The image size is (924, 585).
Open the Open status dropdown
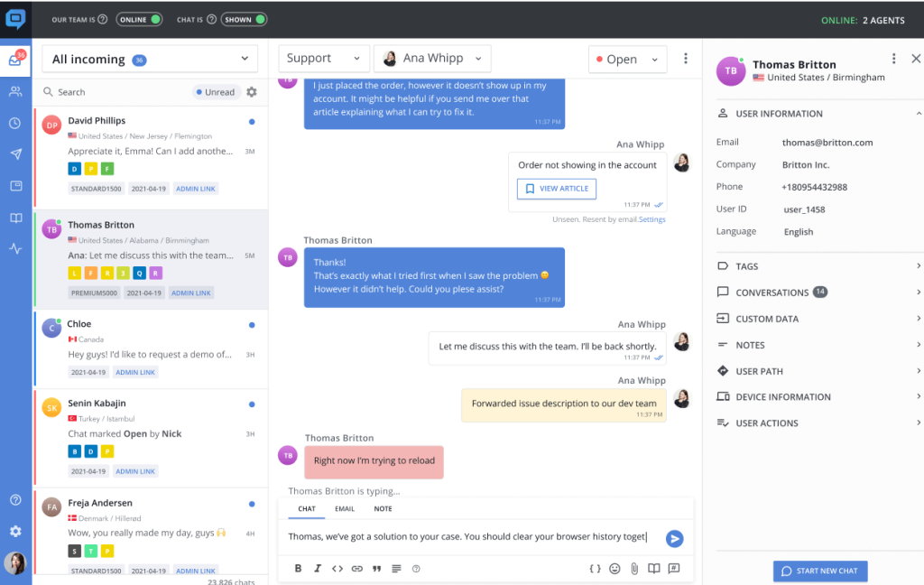(628, 59)
